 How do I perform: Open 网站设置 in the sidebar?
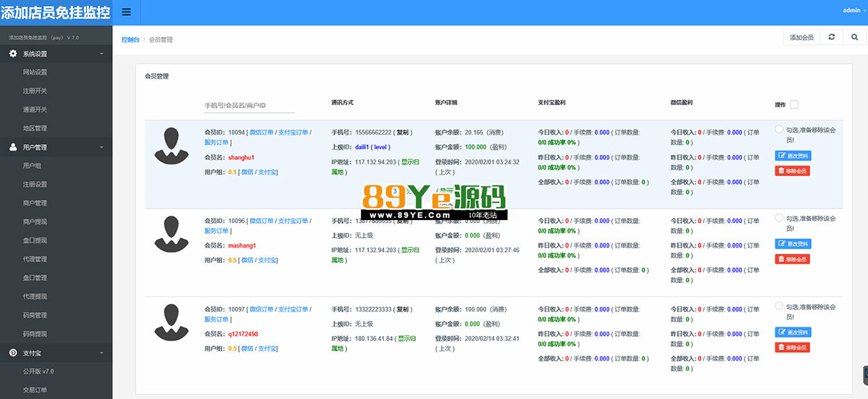click(35, 72)
